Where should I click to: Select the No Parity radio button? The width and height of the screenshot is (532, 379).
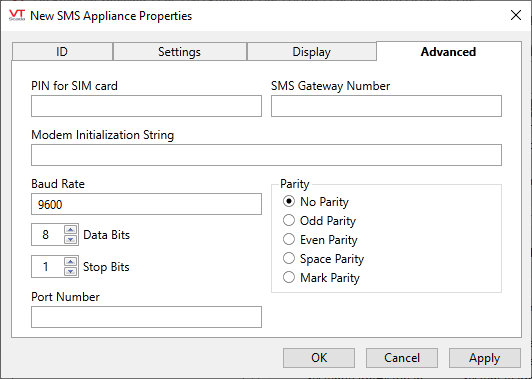pyautogui.click(x=289, y=202)
